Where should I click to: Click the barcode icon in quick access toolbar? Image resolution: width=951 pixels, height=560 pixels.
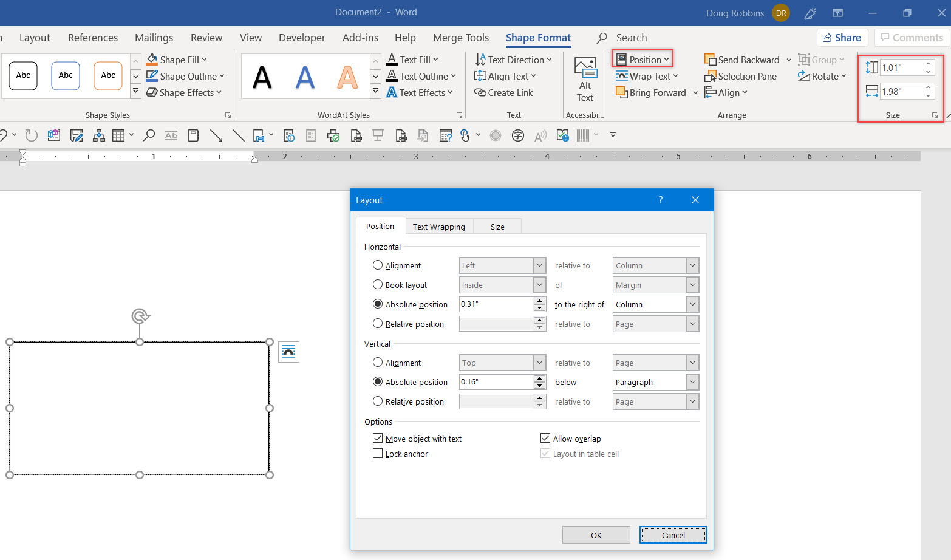click(x=583, y=135)
